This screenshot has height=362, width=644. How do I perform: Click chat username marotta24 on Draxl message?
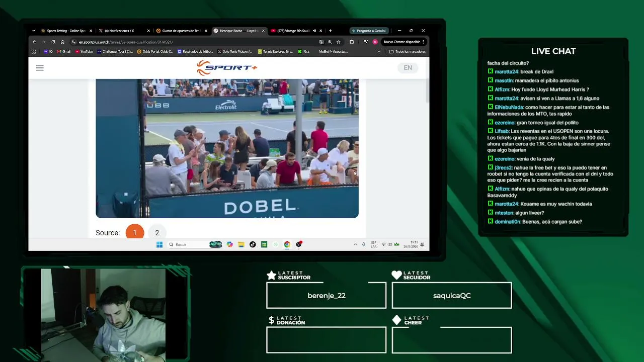[x=506, y=72]
